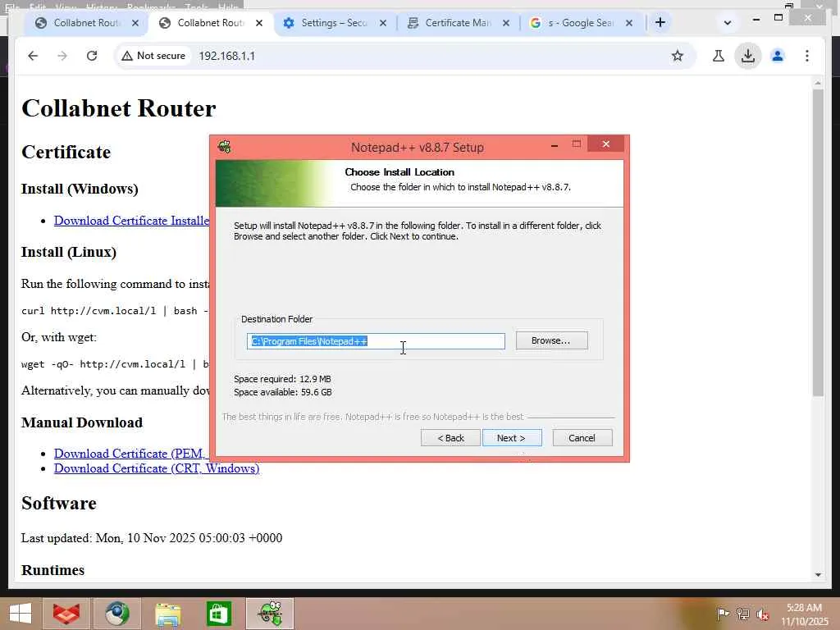Click Notepad++ setup title bar icon
The image size is (840, 630).
tap(225, 146)
